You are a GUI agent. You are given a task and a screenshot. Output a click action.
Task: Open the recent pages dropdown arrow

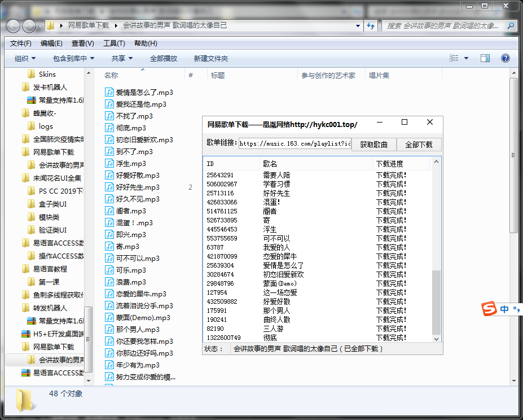40,26
